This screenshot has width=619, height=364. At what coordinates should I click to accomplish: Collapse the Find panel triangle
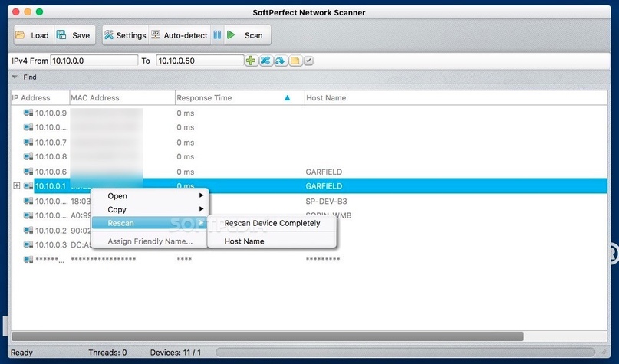pos(15,77)
